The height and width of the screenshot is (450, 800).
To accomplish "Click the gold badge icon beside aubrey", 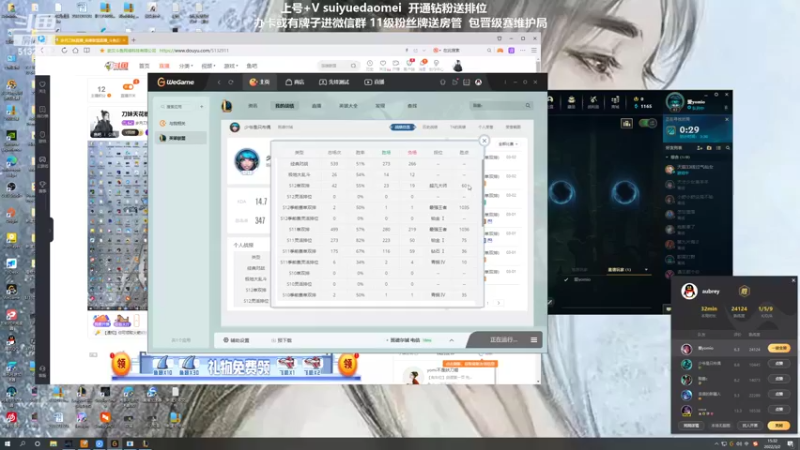I will pos(744,291).
